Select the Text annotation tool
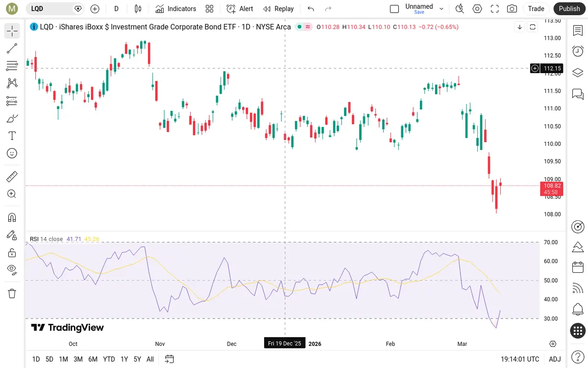Viewport: 588px width, 368px height. tap(12, 135)
